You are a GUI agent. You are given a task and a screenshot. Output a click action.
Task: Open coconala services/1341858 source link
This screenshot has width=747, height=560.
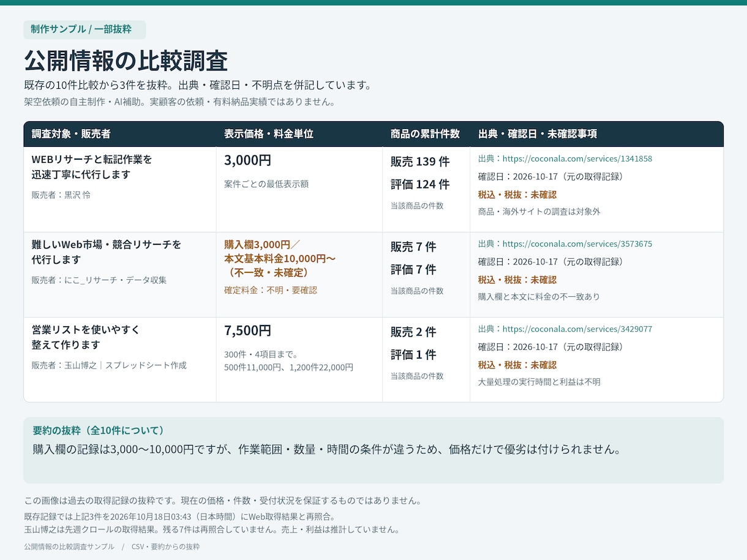click(577, 159)
